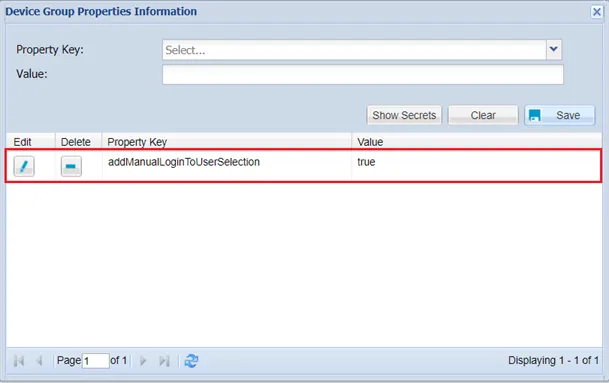Go to previous page arrow

[39, 361]
